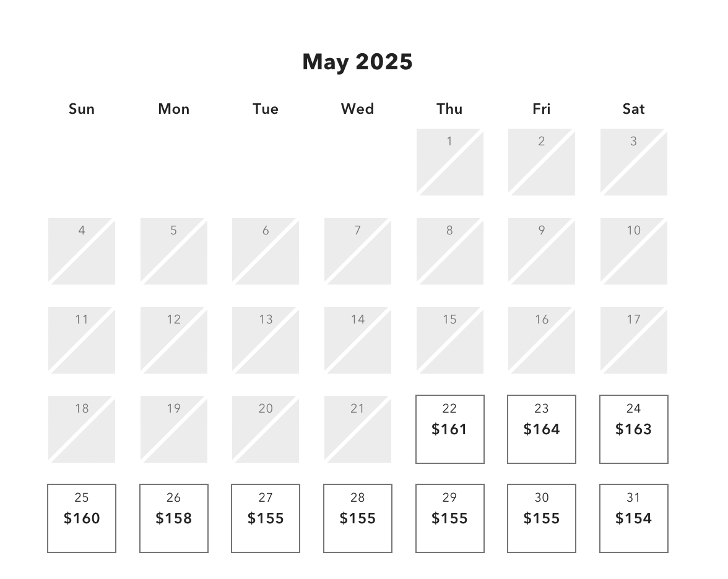Click crossed-out May 15 cell
728x579 pixels.
click(449, 340)
